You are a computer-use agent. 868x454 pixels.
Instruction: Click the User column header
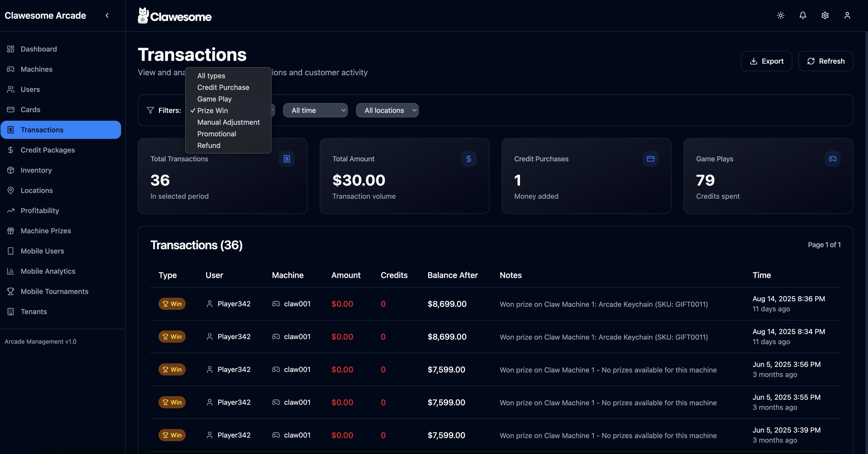[214, 275]
